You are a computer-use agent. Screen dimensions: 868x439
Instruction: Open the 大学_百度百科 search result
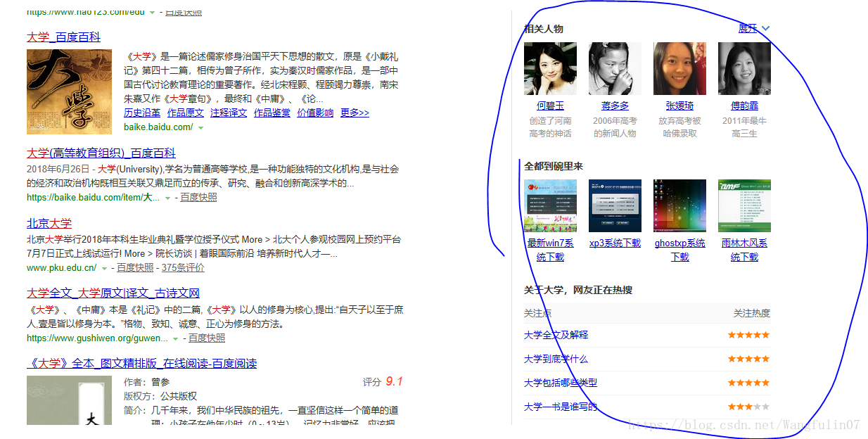(63, 37)
